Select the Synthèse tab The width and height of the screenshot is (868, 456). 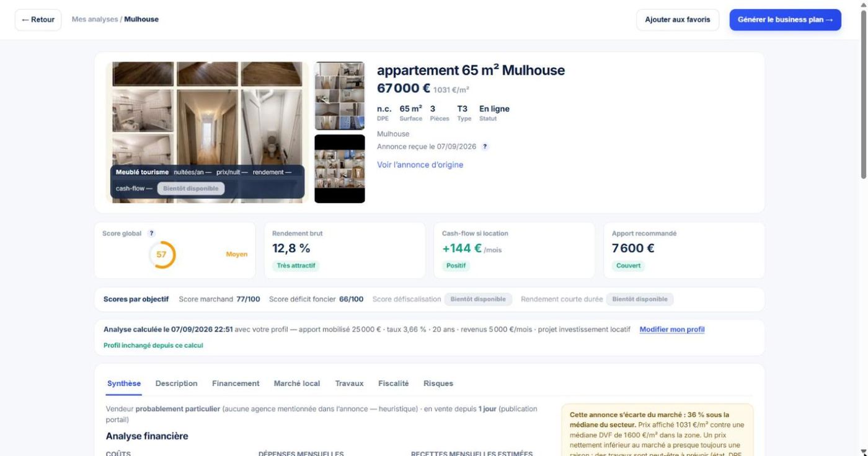pos(124,384)
